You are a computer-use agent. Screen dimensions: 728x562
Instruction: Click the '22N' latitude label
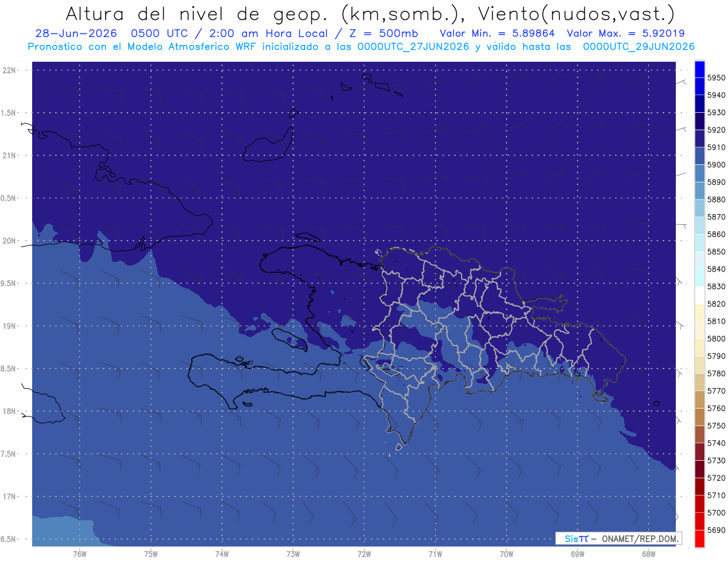tap(10, 70)
